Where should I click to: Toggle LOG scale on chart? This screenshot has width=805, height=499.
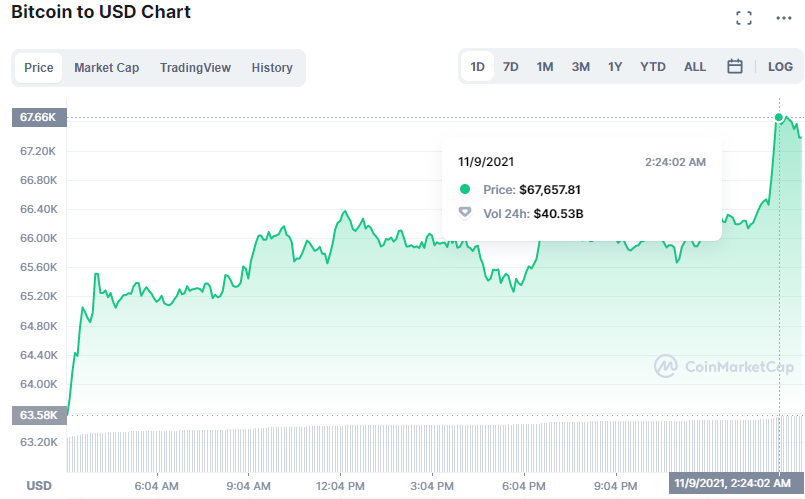pos(780,67)
